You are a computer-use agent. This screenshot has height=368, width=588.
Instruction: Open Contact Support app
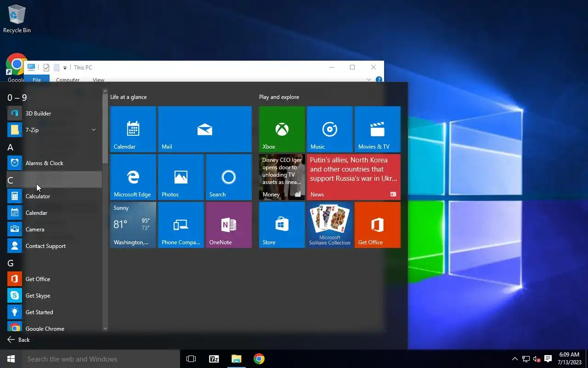click(54, 246)
